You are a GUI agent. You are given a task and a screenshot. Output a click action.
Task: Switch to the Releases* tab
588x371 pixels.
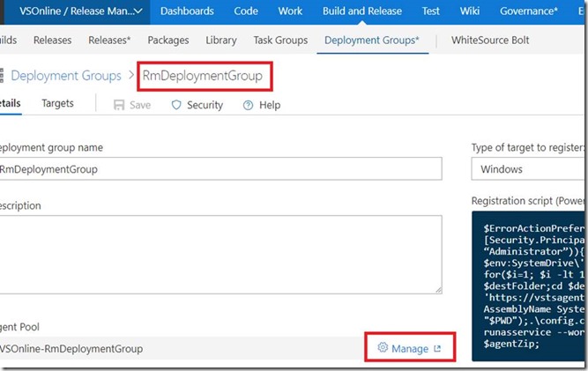pos(109,41)
